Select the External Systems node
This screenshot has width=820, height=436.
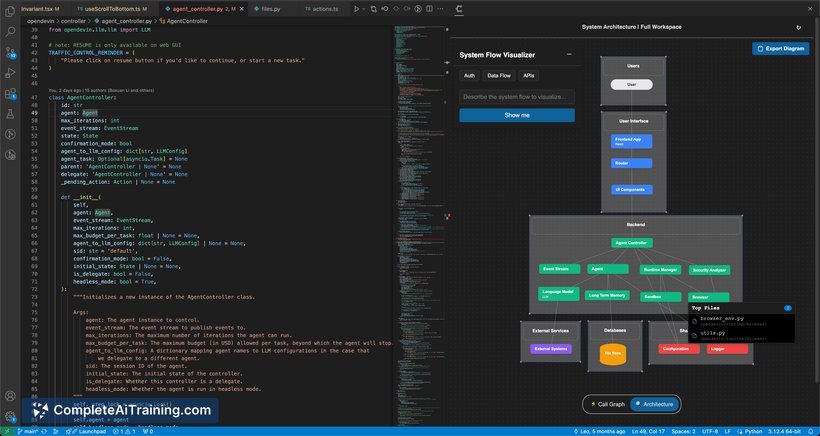[x=551, y=349]
